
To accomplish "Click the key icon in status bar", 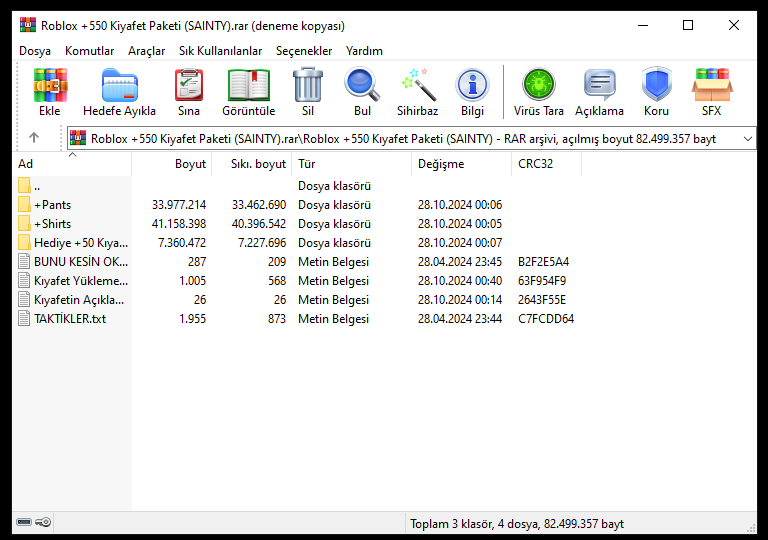I will (x=43, y=522).
